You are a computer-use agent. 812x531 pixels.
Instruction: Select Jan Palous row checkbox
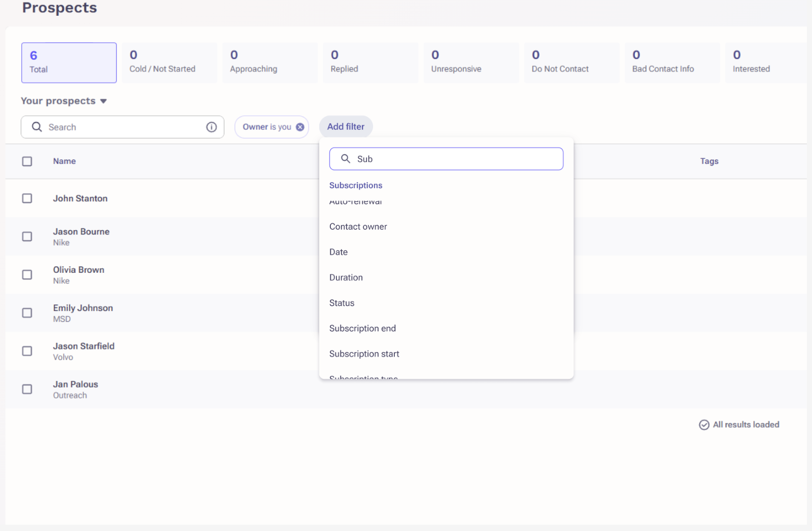pyautogui.click(x=27, y=390)
